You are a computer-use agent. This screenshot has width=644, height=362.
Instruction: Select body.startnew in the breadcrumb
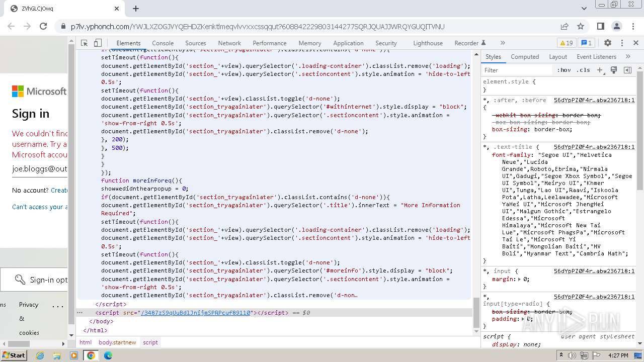point(117,342)
